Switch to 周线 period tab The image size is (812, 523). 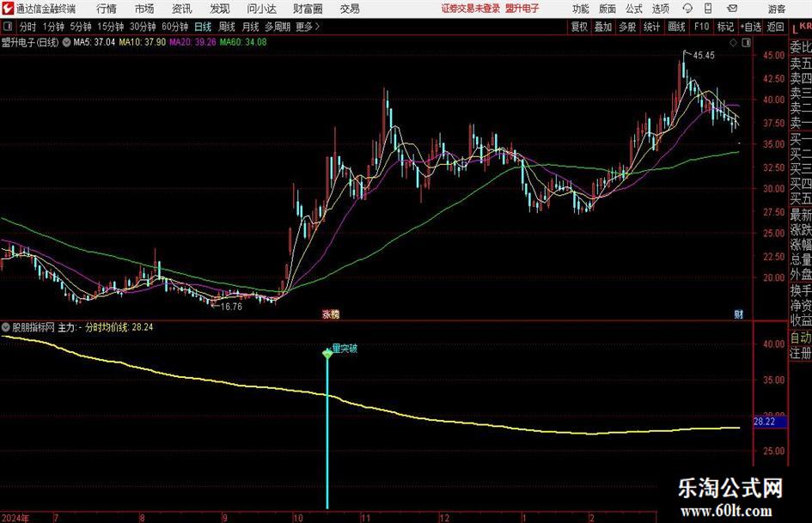click(227, 27)
